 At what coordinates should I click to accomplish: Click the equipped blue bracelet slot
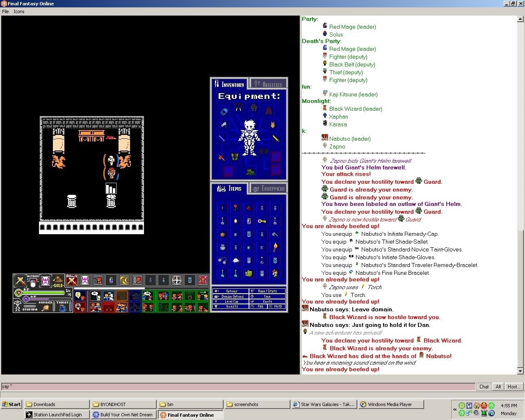pos(224,112)
